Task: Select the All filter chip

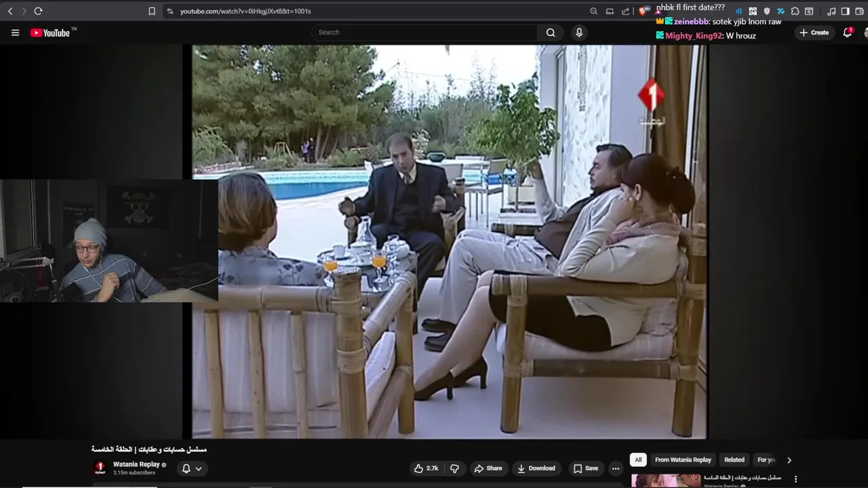Action: (638, 460)
